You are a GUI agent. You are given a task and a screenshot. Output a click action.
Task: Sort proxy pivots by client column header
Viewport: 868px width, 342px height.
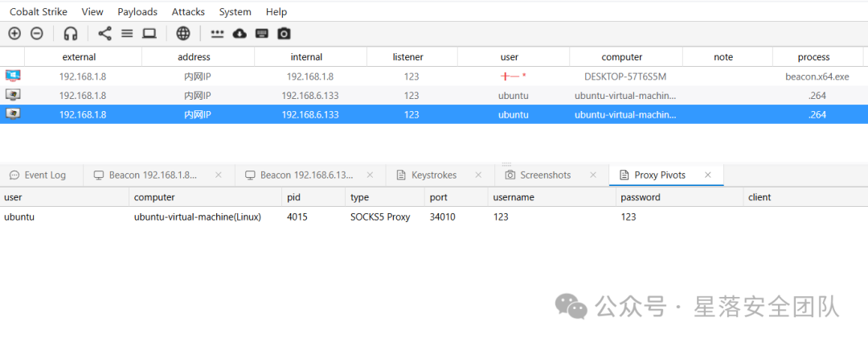(805, 197)
